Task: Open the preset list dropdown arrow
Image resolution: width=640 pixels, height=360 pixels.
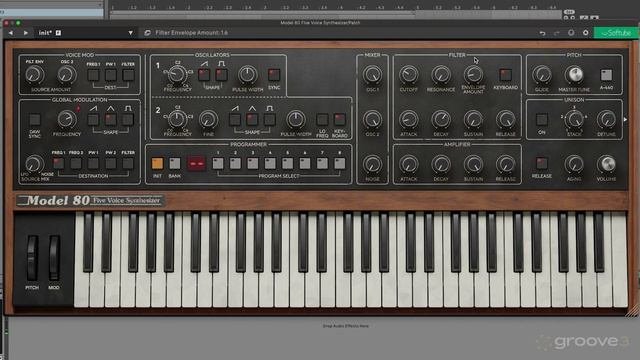Action: pyautogui.click(x=131, y=33)
